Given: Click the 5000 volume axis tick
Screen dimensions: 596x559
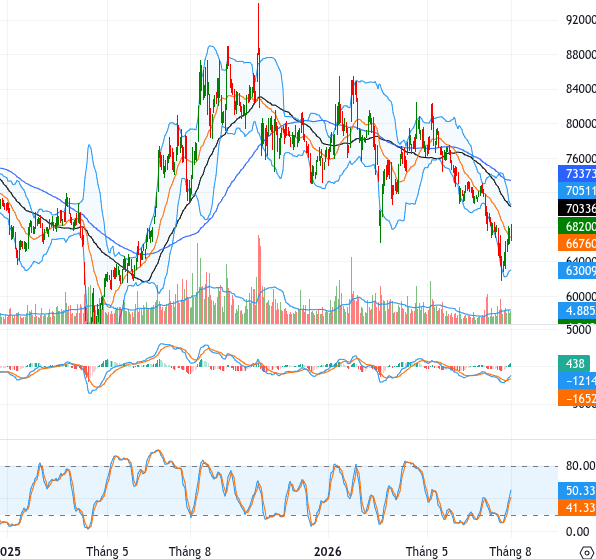Looking at the screenshot, I should coord(579,329).
